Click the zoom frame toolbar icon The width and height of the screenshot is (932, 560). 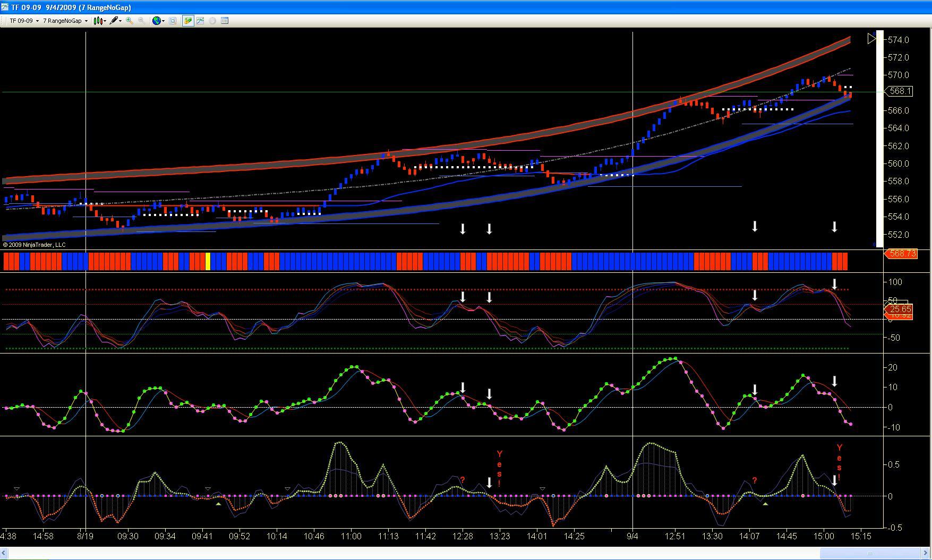(173, 21)
